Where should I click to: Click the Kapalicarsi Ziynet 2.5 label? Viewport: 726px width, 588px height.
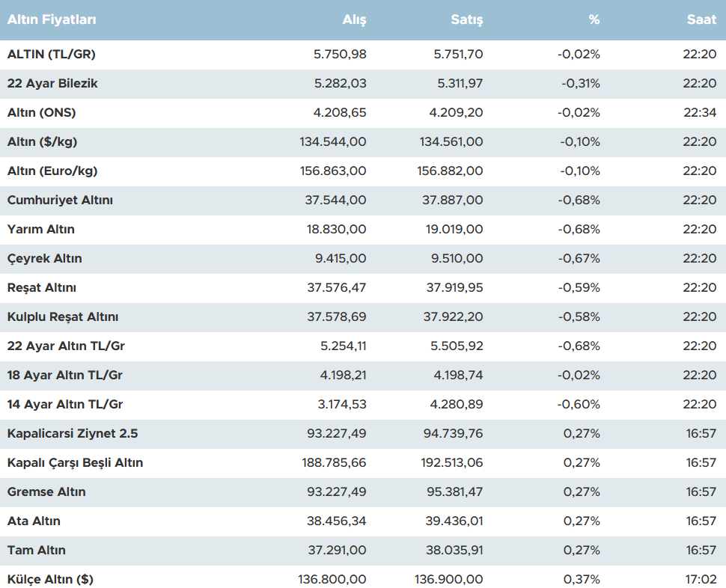pyautogui.click(x=73, y=434)
